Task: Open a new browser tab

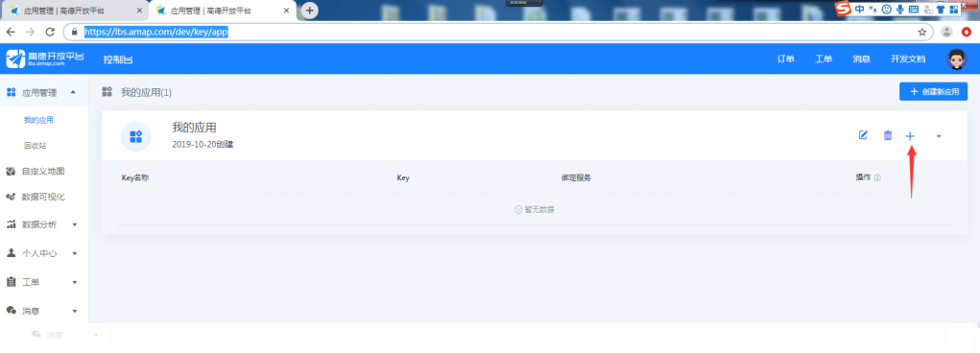Action: point(310,11)
